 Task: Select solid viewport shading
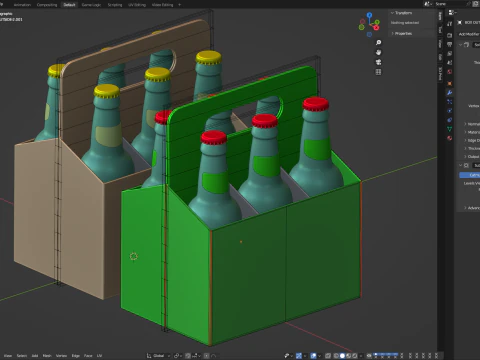(342, 356)
